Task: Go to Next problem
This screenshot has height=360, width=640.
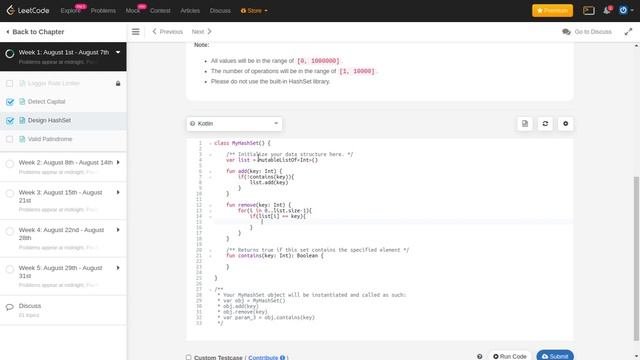Action: tap(202, 31)
